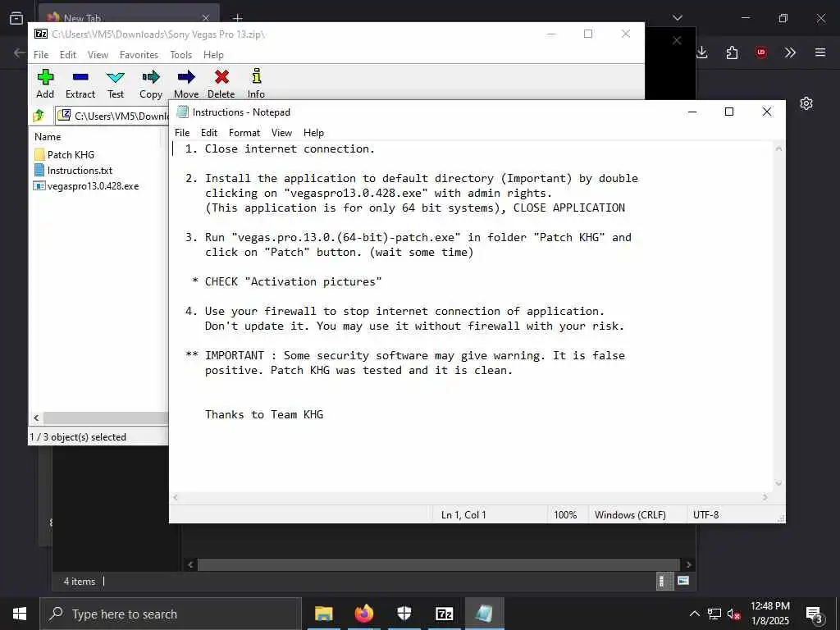Image resolution: width=840 pixels, height=630 pixels.
Task: Close the dark panel behind 7-Zip
Action: [x=677, y=41]
